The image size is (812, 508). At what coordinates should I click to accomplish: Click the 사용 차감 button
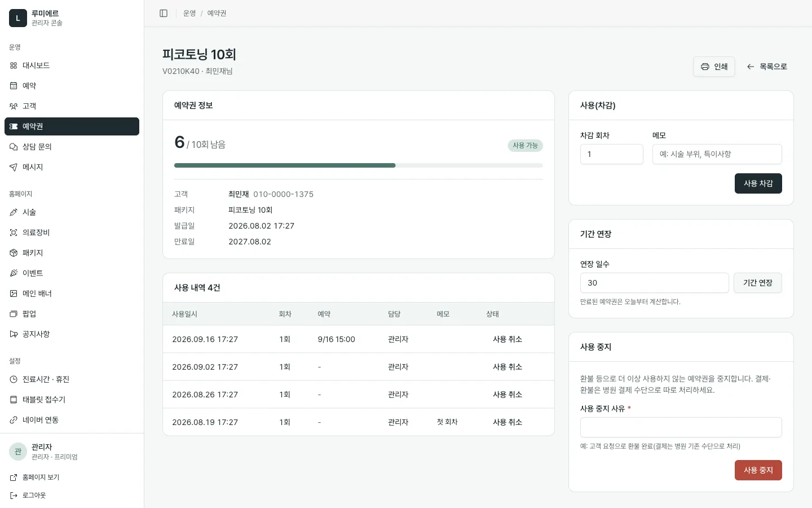[758, 183]
